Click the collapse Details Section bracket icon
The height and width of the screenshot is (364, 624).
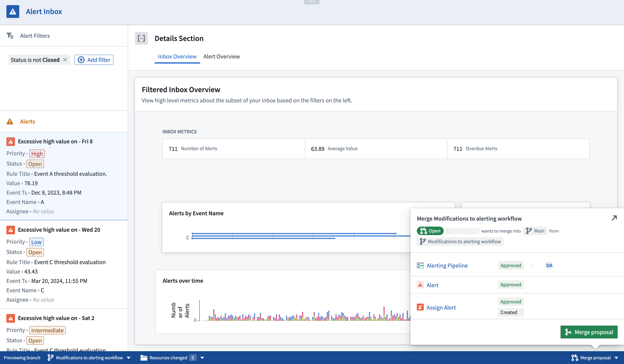[142, 39]
